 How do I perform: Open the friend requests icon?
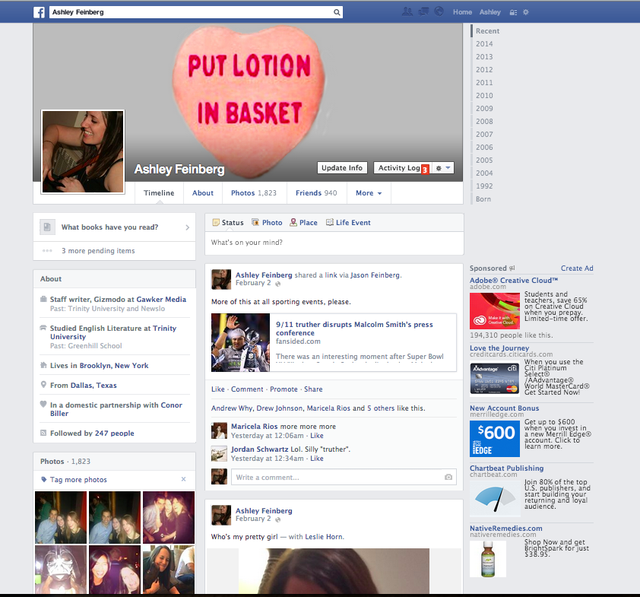tap(406, 12)
